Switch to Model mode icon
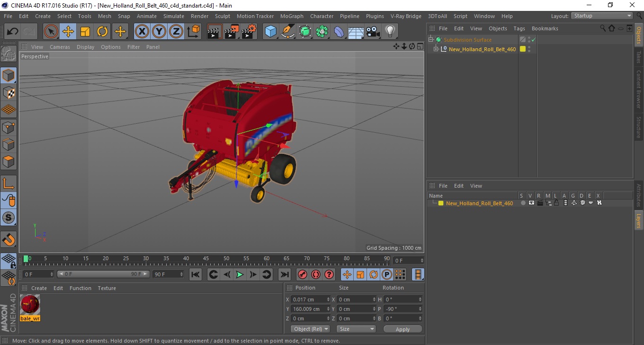Image resolution: width=644 pixels, height=345 pixels. click(9, 75)
